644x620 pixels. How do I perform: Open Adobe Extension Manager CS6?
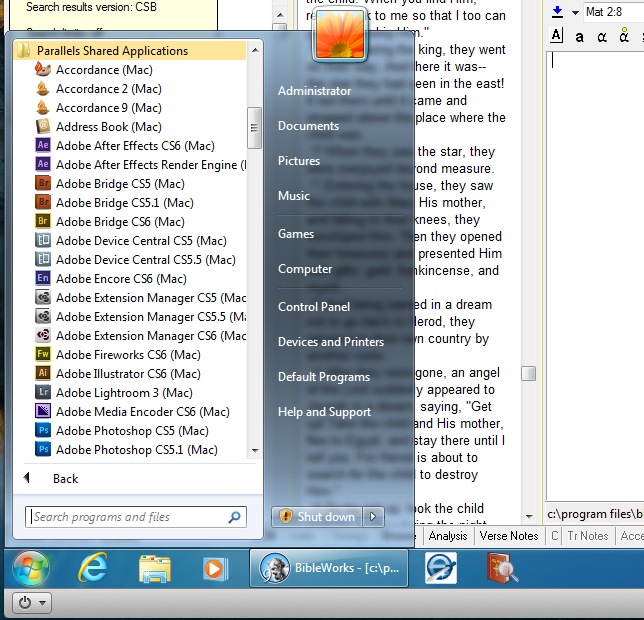point(140,335)
